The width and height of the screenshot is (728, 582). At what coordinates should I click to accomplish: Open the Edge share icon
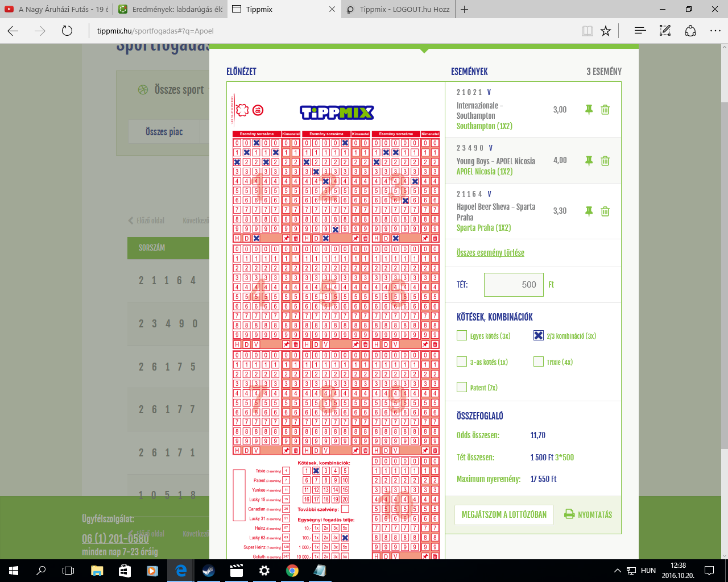coord(690,31)
